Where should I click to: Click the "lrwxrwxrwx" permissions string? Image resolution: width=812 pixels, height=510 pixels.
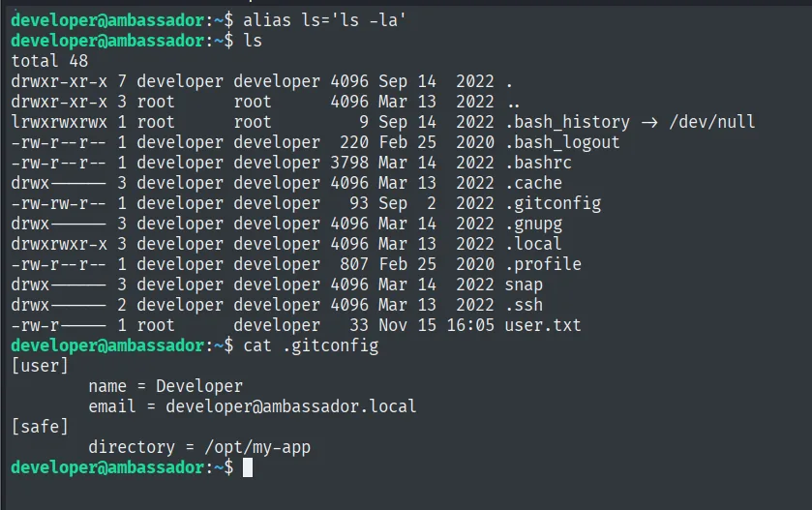pyautogui.click(x=59, y=122)
